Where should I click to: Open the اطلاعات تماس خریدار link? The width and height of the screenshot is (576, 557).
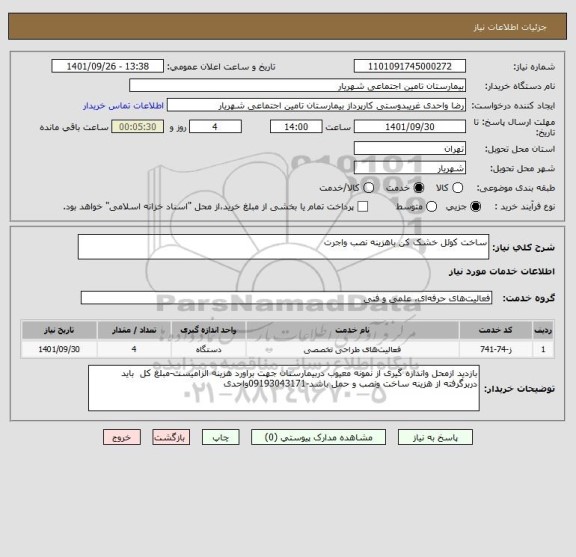[x=123, y=106]
